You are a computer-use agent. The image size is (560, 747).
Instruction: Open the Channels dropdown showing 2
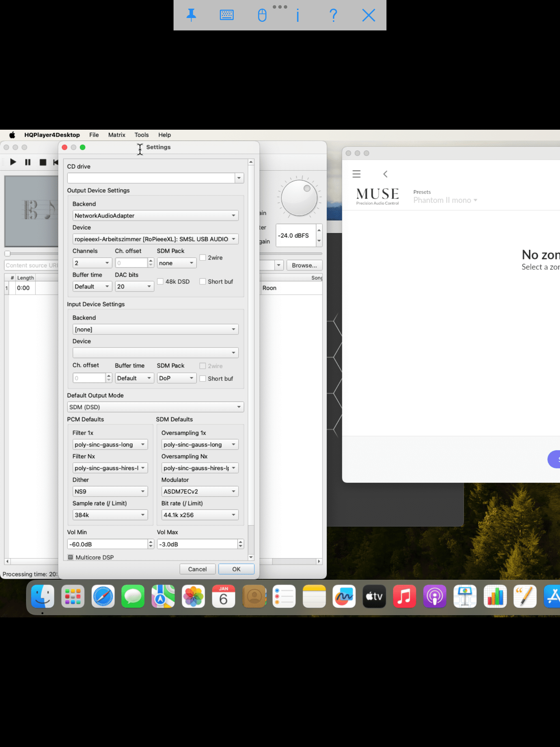coord(92,263)
